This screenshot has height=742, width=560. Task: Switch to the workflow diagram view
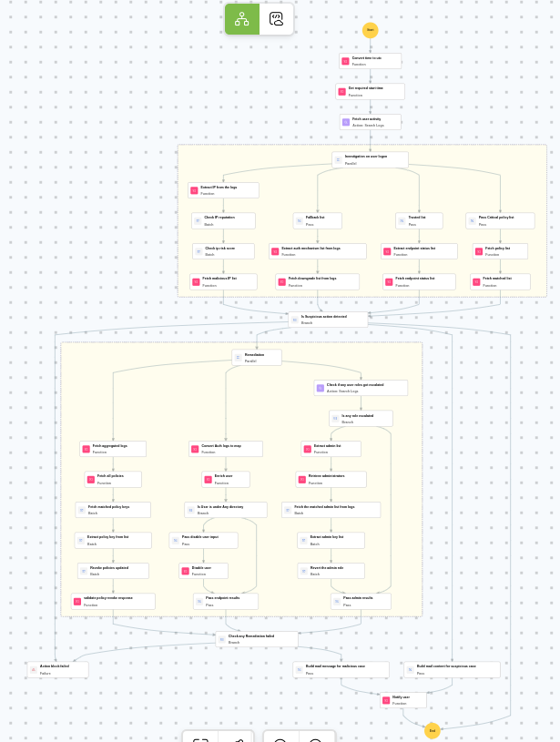(242, 19)
